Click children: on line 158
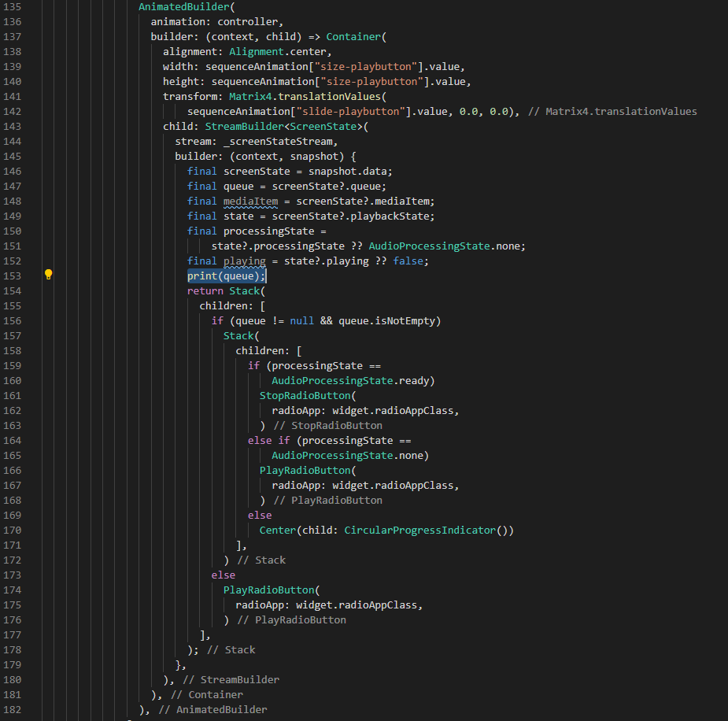The image size is (728, 721). click(x=263, y=350)
